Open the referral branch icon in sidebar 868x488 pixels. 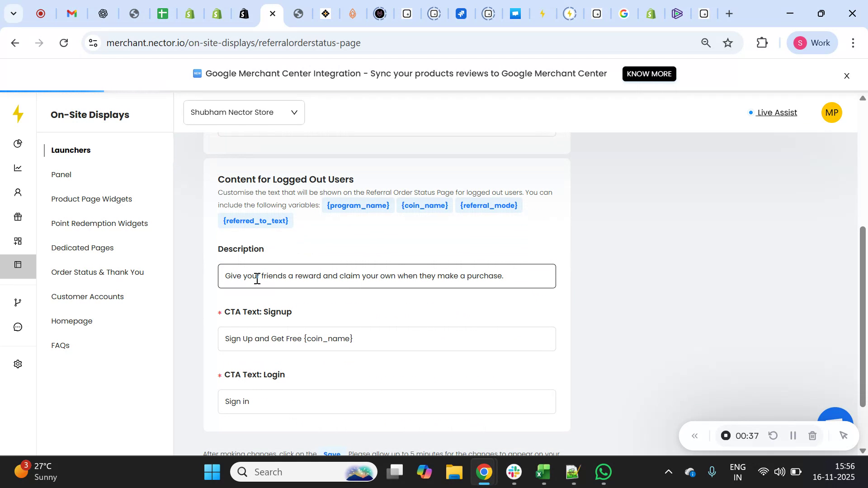pos(18,302)
